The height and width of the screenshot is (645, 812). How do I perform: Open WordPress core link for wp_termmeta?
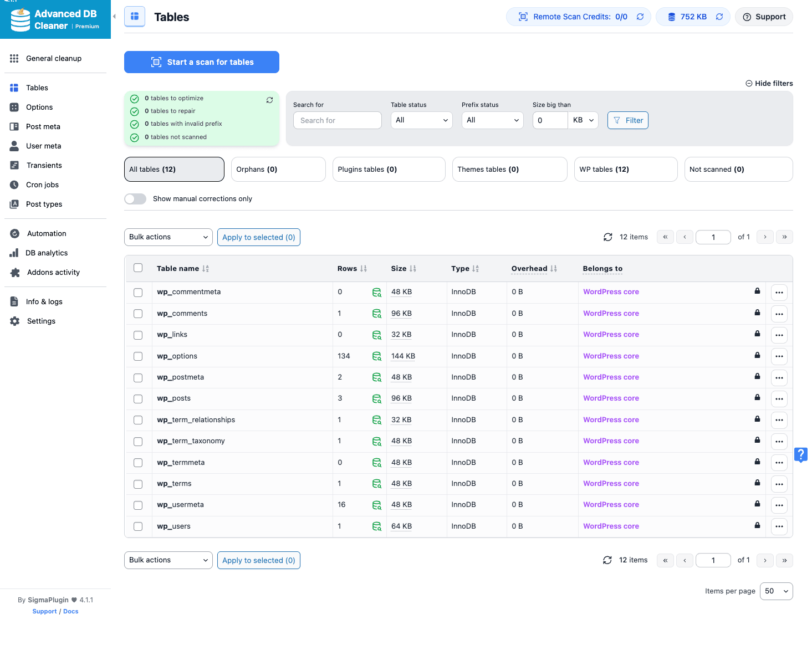[611, 463]
